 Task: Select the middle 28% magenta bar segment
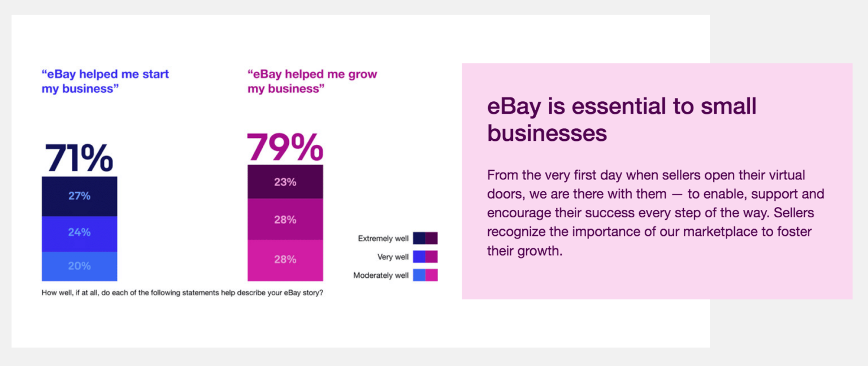click(285, 219)
